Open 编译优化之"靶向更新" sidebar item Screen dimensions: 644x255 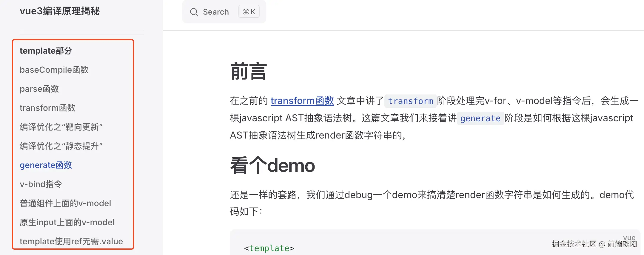point(61,127)
